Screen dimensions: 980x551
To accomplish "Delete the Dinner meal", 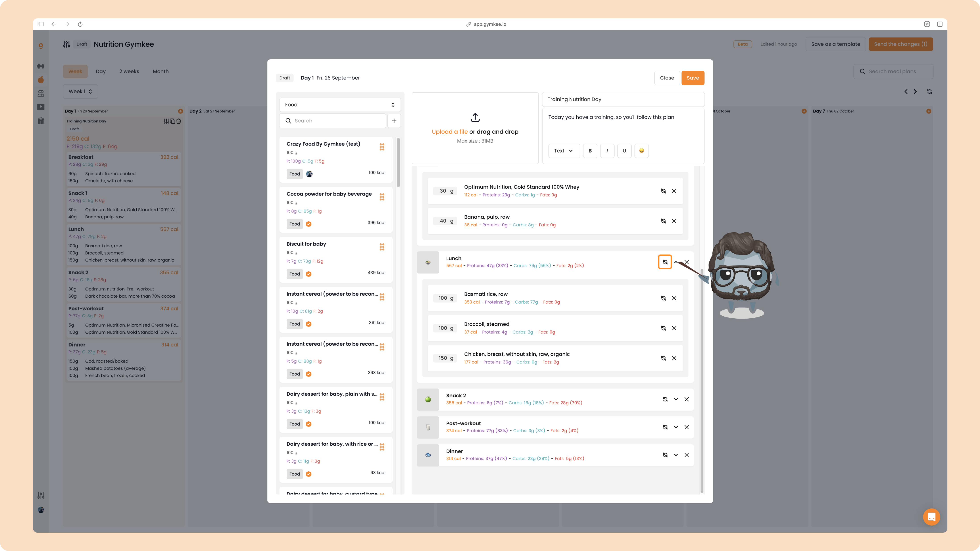I will (x=687, y=455).
